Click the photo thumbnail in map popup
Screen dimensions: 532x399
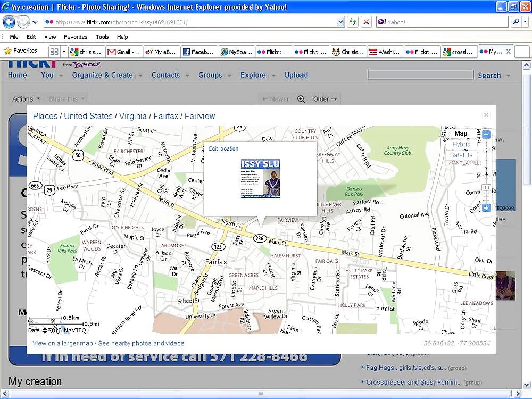tap(260, 178)
